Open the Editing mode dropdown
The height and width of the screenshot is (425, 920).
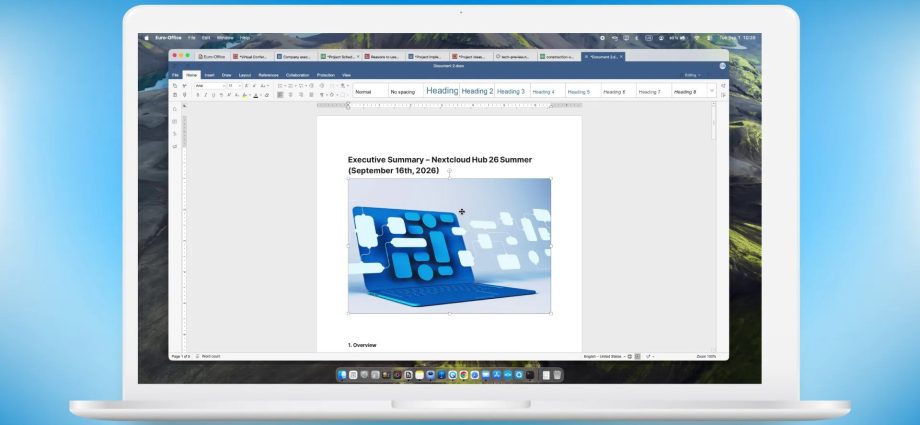[x=692, y=75]
